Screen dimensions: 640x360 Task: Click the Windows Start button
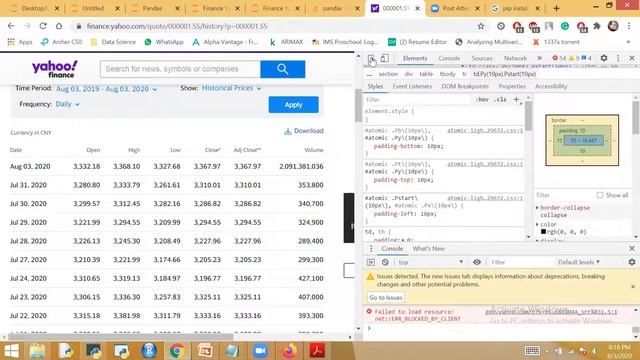pos(11,351)
